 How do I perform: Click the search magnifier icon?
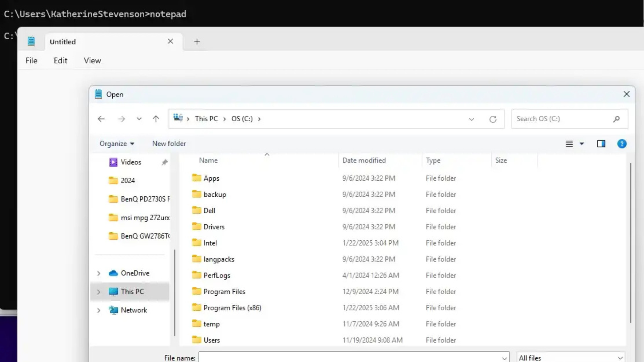coord(616,119)
